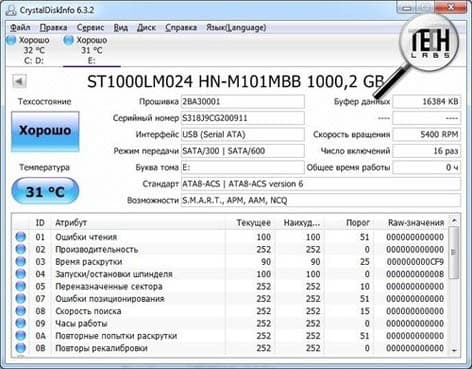Click the Хорошо health status button

click(x=45, y=131)
